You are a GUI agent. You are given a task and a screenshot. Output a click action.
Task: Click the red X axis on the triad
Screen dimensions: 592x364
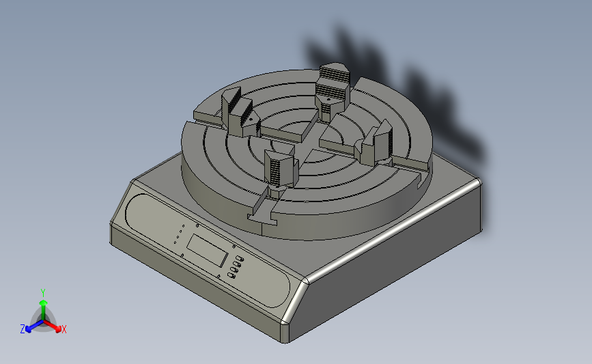53,326
